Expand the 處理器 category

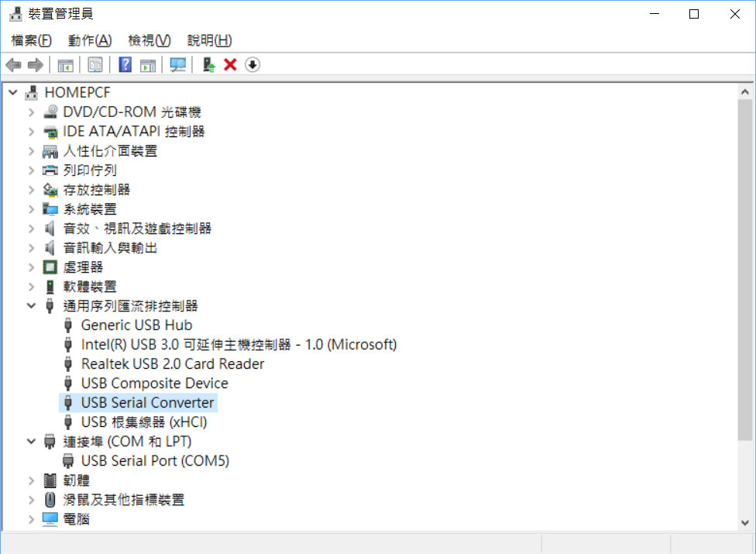[x=32, y=267]
